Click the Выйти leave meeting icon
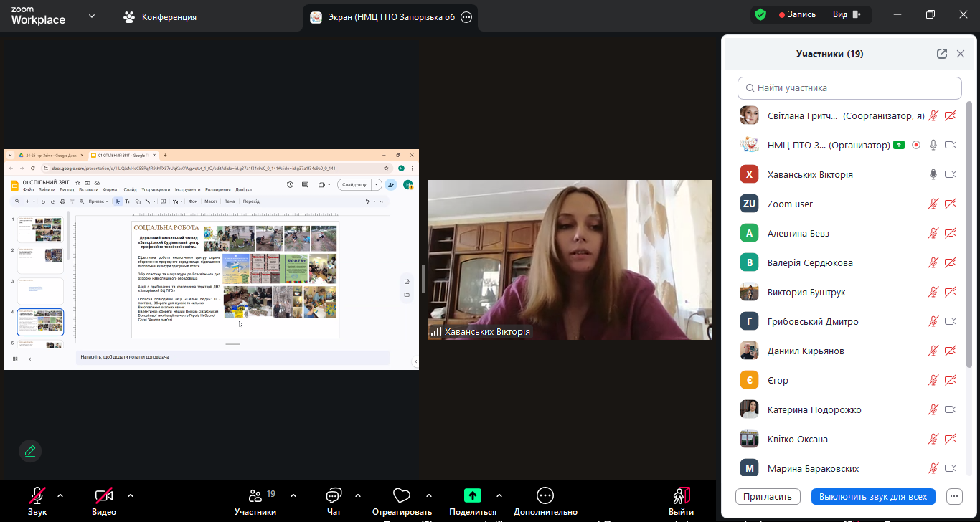This screenshot has height=522, width=980. pos(681,496)
